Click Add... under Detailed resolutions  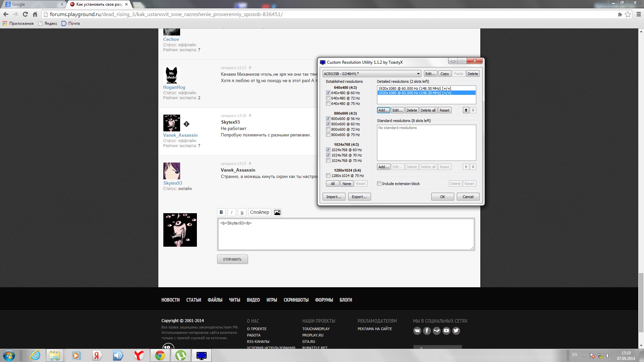pyautogui.click(x=384, y=110)
